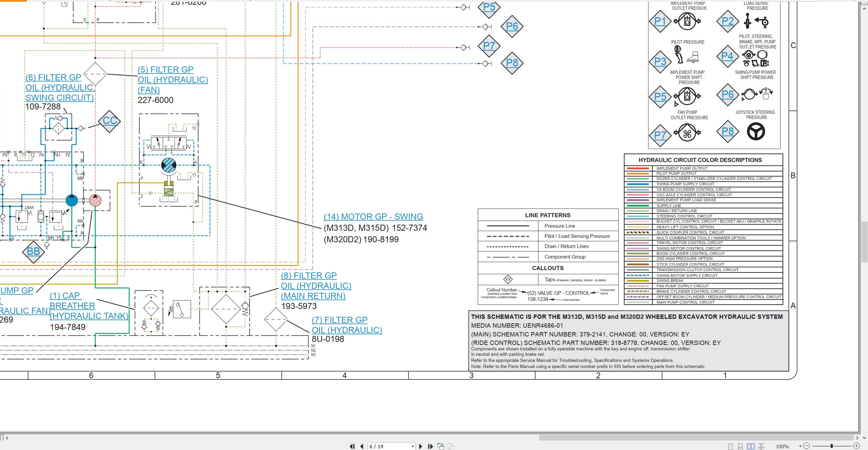Click the plus zoom in button
Viewport: 868px width, 450px height.
[x=856, y=446]
